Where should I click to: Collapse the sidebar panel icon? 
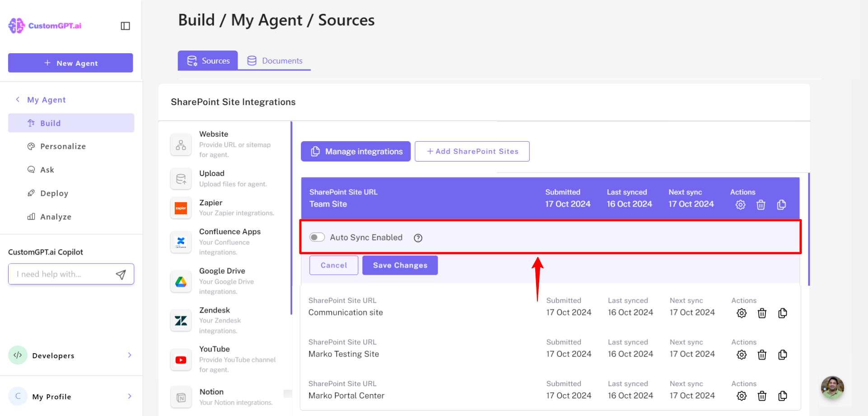tap(126, 26)
